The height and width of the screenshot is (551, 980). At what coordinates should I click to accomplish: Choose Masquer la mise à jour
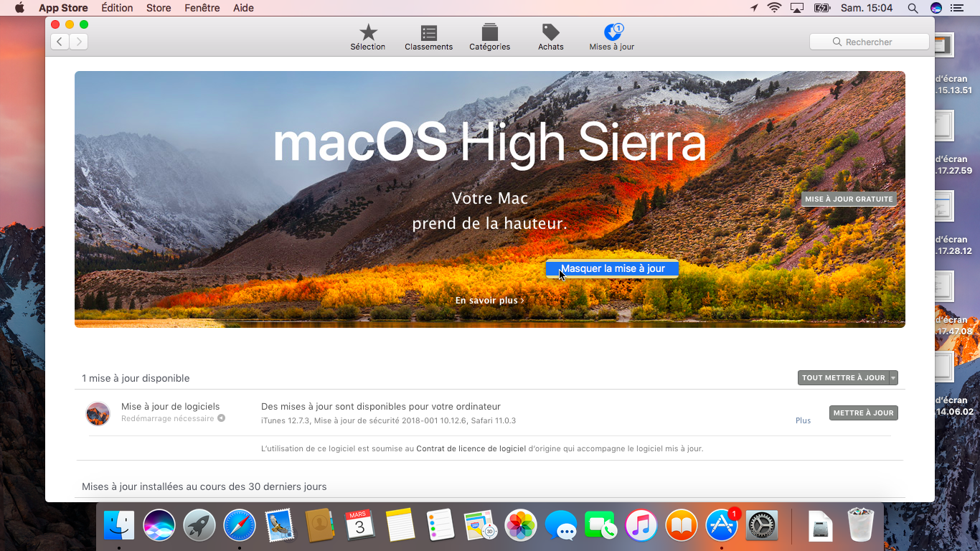click(x=612, y=268)
